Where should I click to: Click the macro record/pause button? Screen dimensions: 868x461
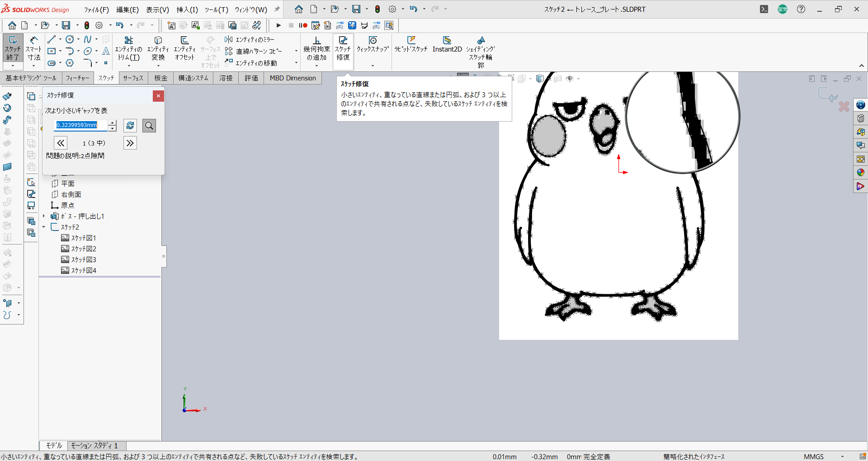click(x=303, y=25)
